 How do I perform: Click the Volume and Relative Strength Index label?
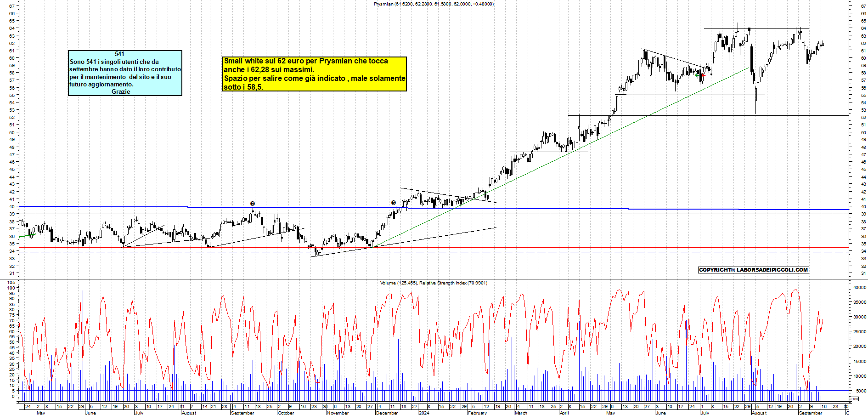(x=434, y=283)
